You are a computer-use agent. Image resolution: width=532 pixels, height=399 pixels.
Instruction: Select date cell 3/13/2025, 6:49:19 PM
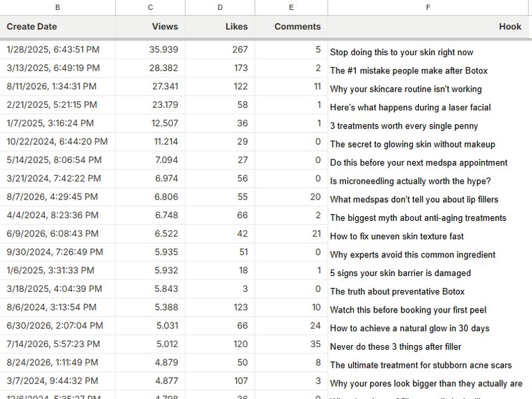click(x=57, y=68)
